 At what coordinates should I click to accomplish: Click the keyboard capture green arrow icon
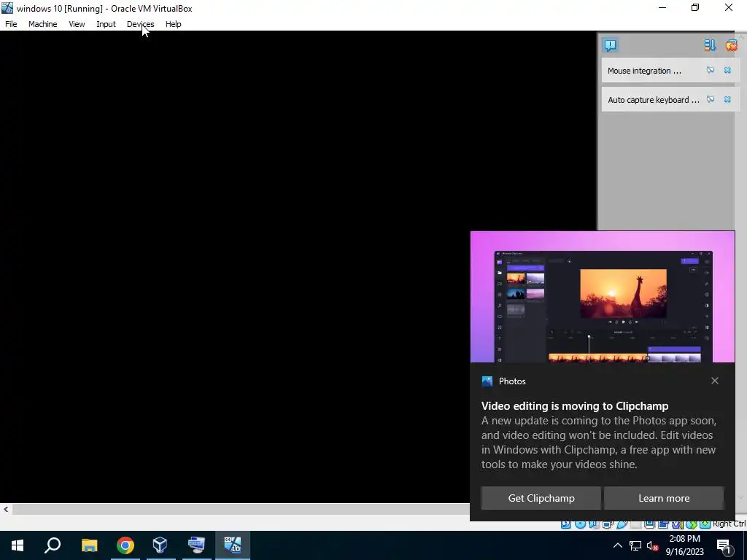point(705,524)
